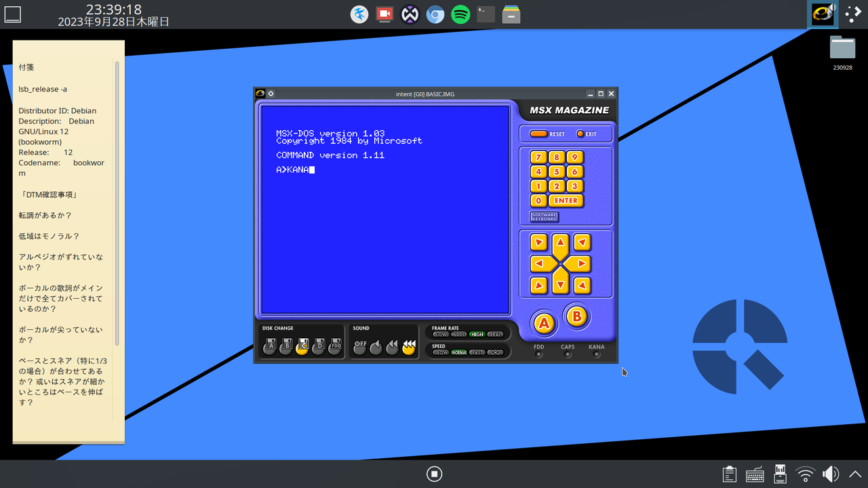Click the running emulator task icon

pos(823,14)
